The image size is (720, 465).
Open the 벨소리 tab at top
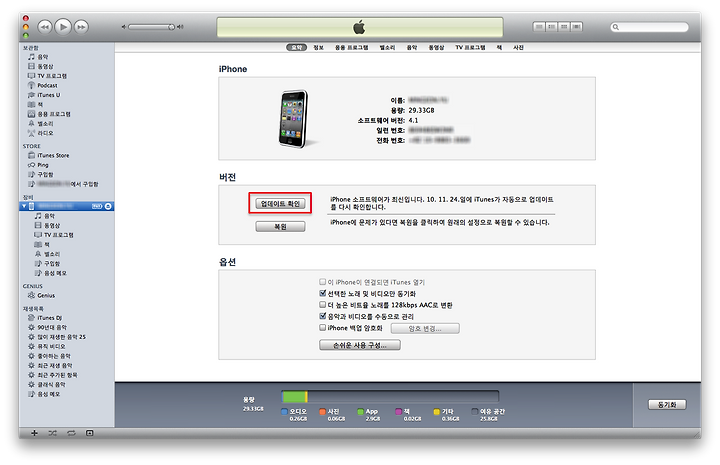click(x=387, y=47)
